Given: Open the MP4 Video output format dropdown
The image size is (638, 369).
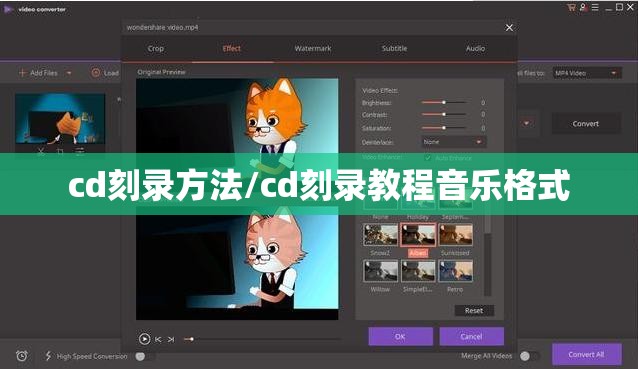Looking at the screenshot, I should click(587, 73).
